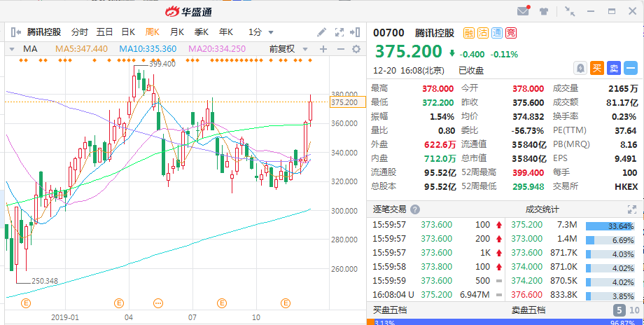Click the 250.348 chart low label
The height and width of the screenshot is (325, 644).
pyautogui.click(x=45, y=282)
